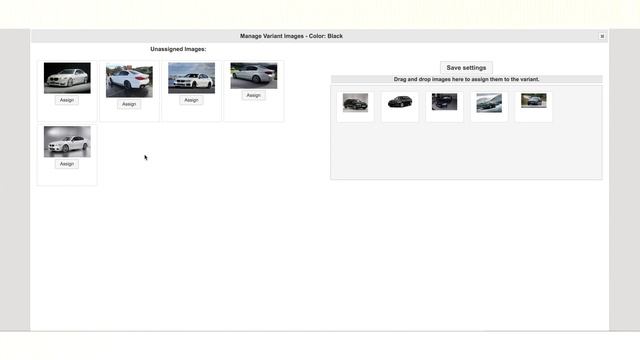Click the 'Drag and drop images here' instruction text
Image resolution: width=640 pixels, height=360 pixels.
pyautogui.click(x=466, y=79)
